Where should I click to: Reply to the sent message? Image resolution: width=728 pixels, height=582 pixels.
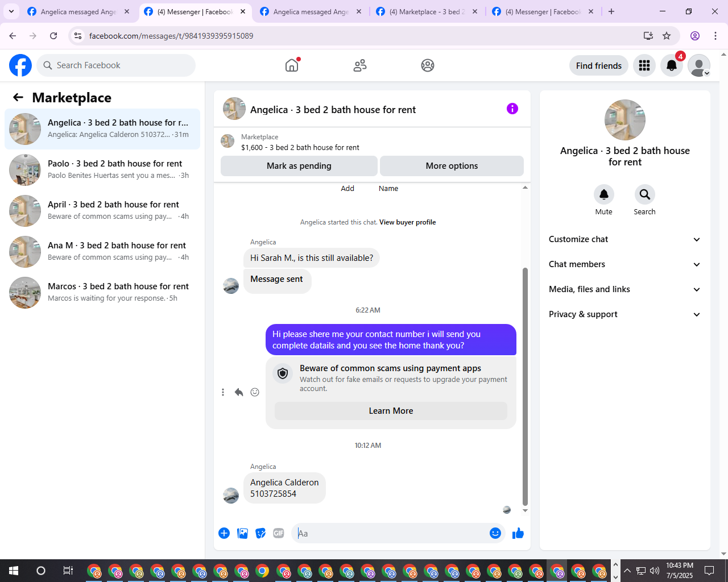pos(239,392)
